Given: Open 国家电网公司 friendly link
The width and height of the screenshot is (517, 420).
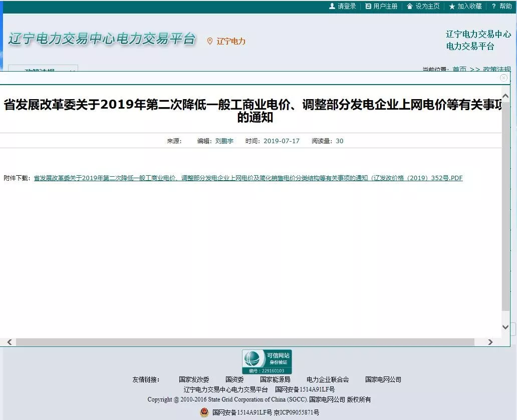Looking at the screenshot, I should 383,379.
